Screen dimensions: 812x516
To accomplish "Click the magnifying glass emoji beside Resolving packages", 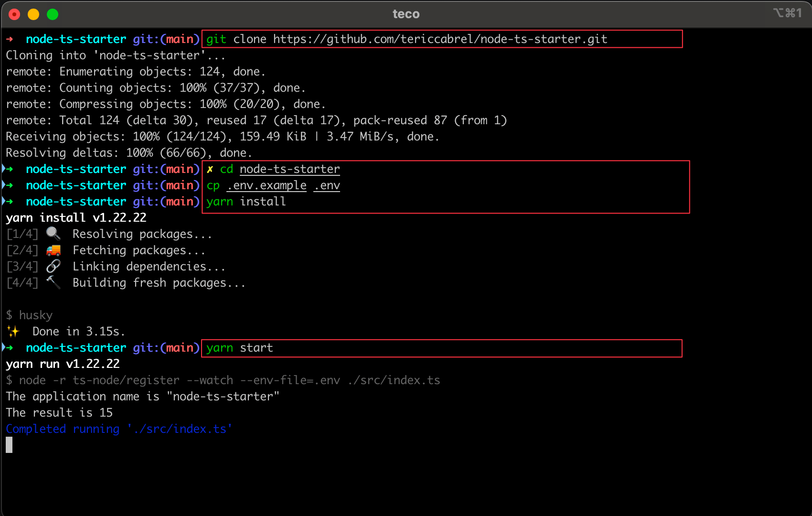I will click(53, 234).
